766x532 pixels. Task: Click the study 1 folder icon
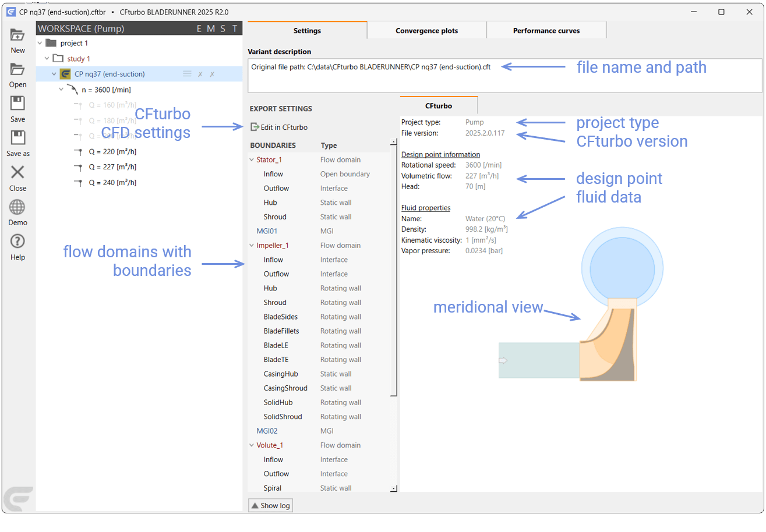click(x=58, y=59)
